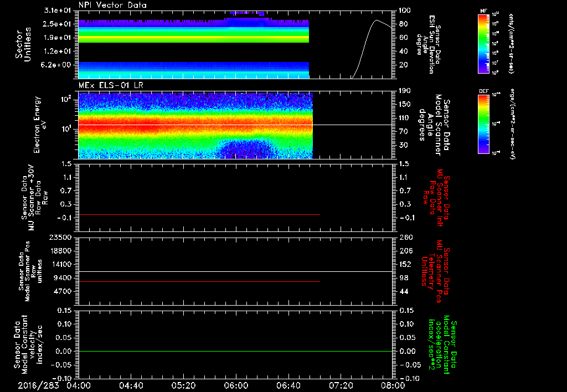Click the '260' telemetry axis value

coord(406,237)
